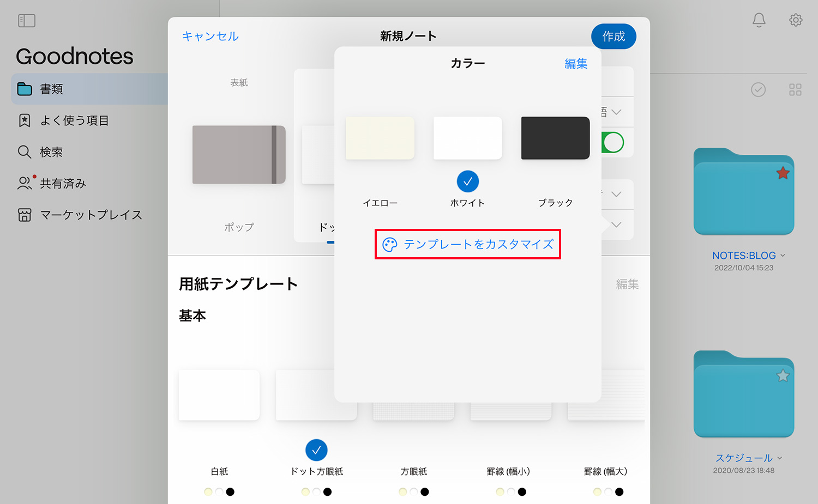Click the よく使う項目 bookmark icon

[x=25, y=120]
